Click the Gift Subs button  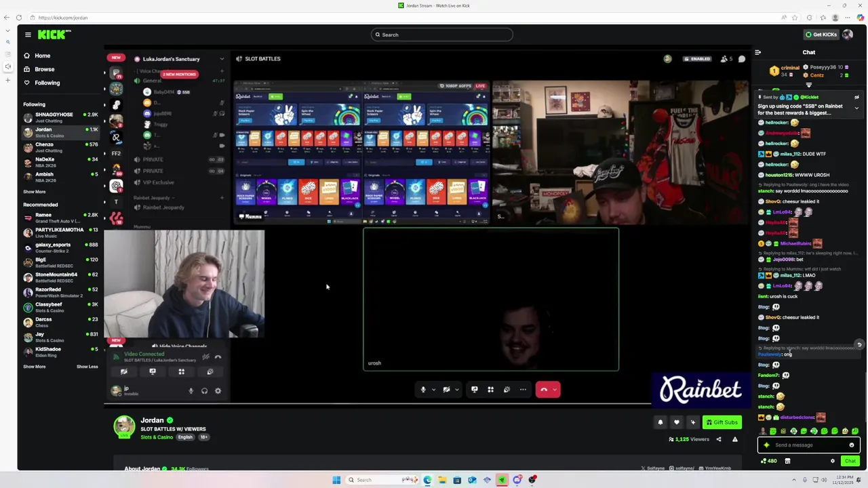[x=722, y=422]
